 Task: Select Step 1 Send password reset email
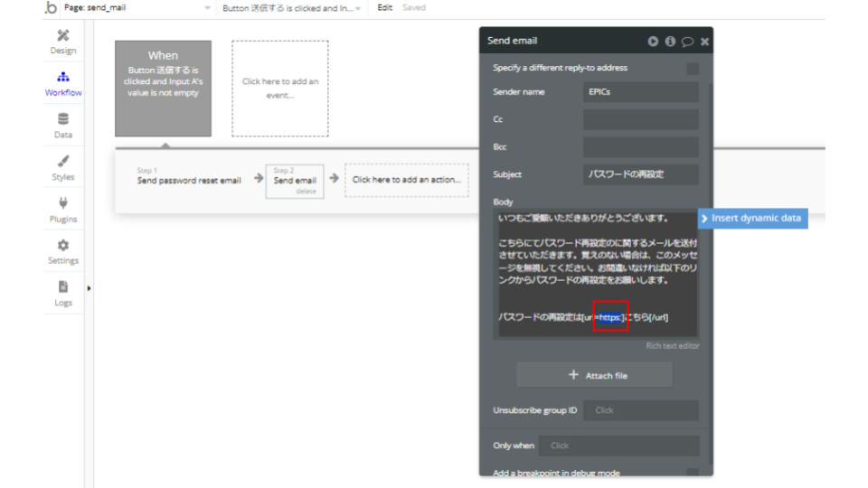click(189, 176)
